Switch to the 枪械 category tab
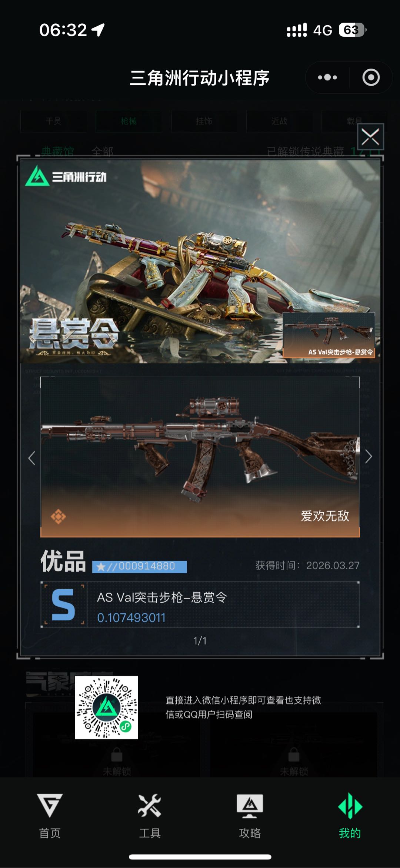This screenshot has height=868, width=400. click(x=129, y=121)
